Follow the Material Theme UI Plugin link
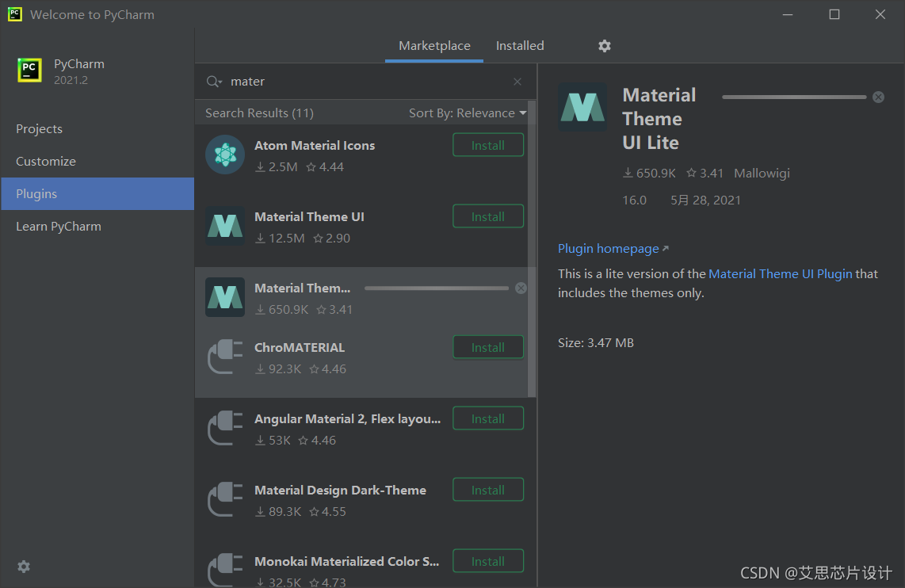 [781, 273]
